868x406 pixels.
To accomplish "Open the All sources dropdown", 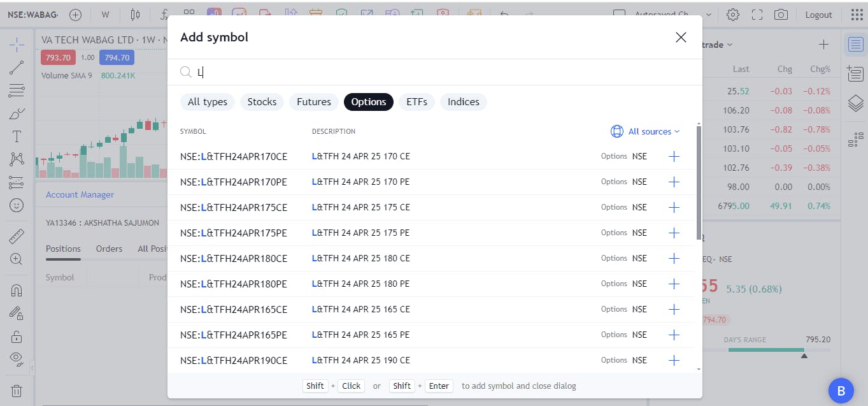I will point(646,131).
